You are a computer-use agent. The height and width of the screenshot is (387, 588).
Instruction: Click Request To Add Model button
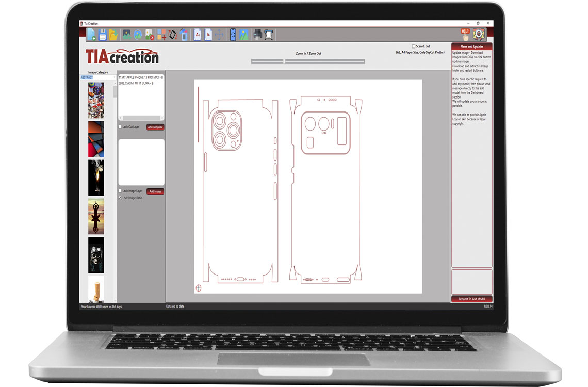click(x=472, y=298)
